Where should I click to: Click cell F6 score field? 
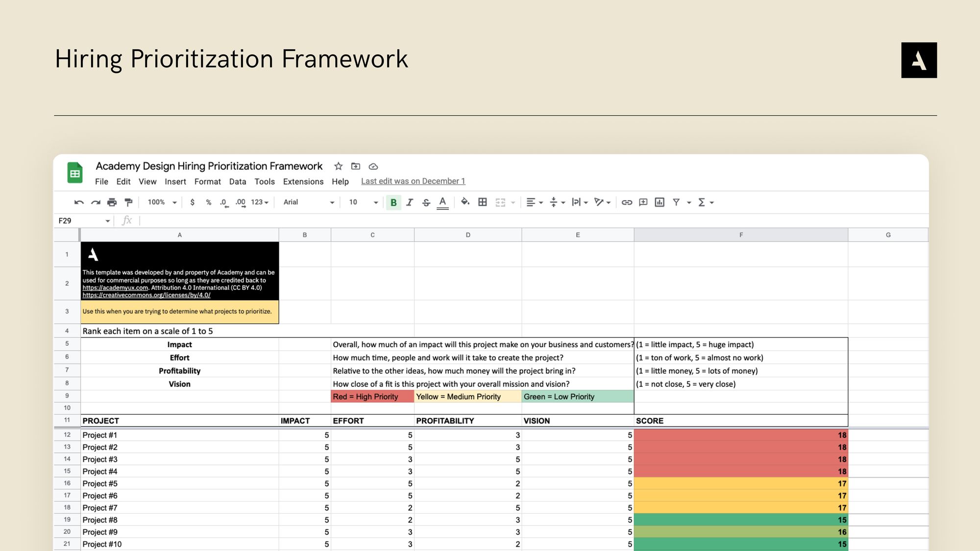(740, 357)
